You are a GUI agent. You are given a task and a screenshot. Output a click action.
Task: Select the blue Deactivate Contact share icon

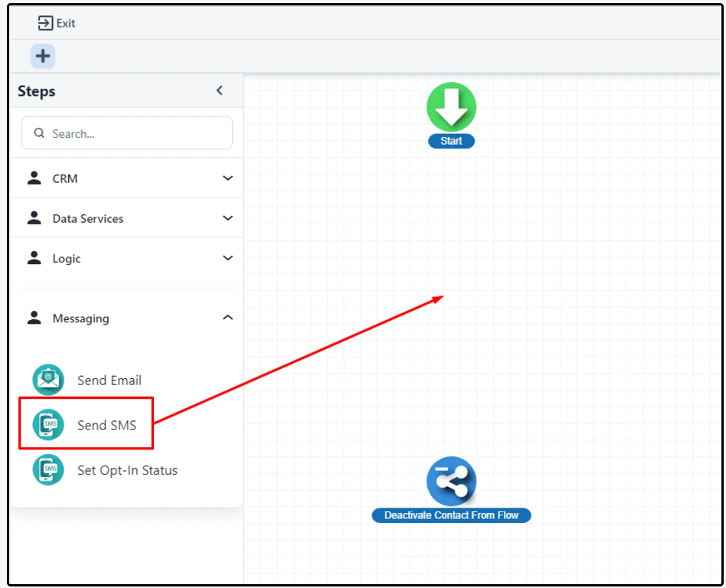(x=451, y=482)
